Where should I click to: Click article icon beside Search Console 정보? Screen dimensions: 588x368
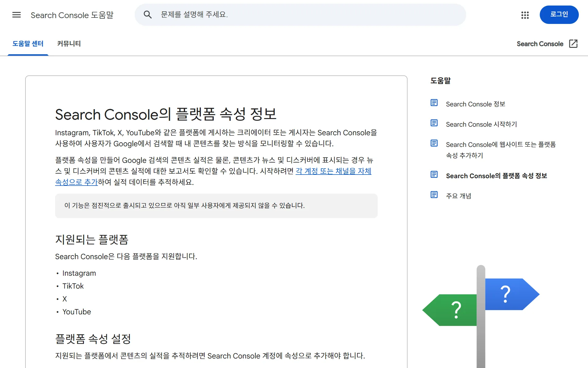(x=434, y=103)
